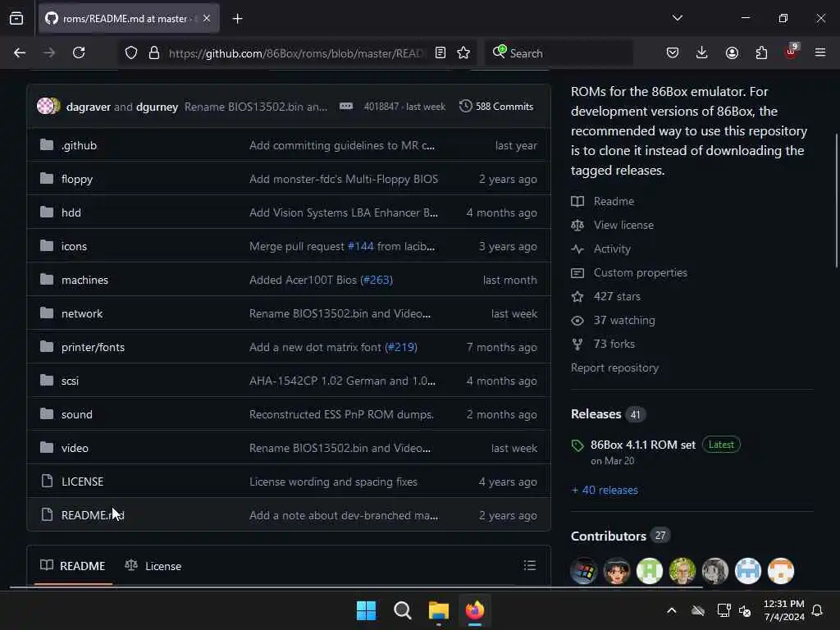Switch to the License tab
Image resolution: width=840 pixels, height=630 pixels.
coord(153,566)
